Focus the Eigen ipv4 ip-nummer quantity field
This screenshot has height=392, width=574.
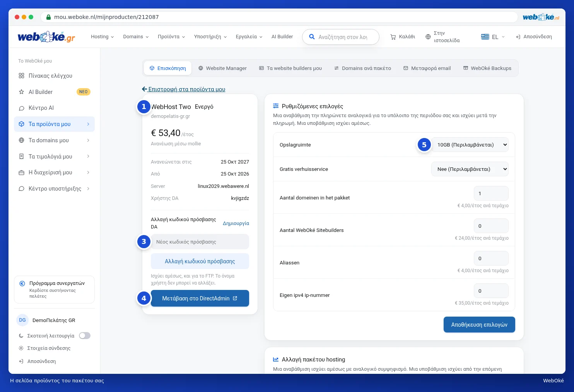[x=491, y=291]
